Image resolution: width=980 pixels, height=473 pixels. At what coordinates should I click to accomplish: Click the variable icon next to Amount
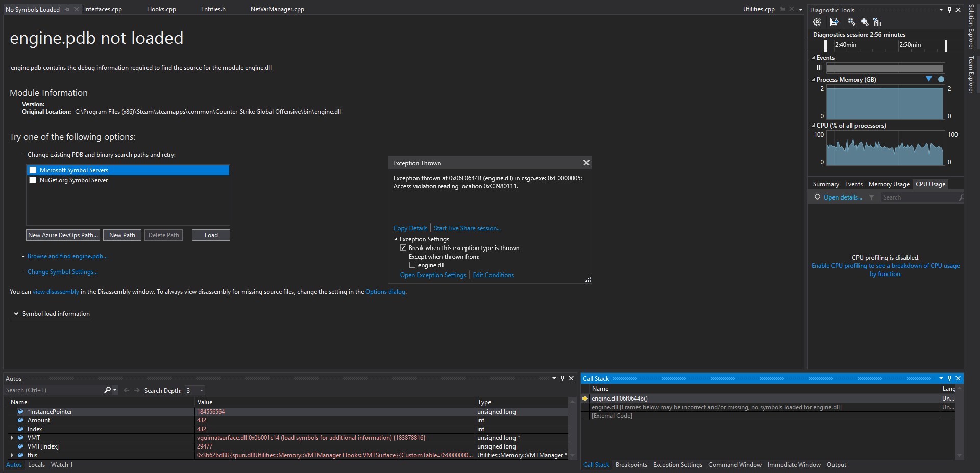point(20,420)
